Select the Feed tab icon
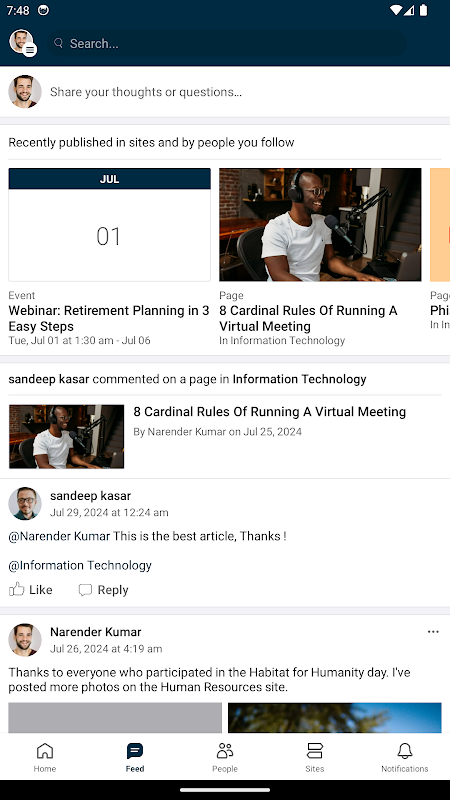The image size is (450, 800). click(x=135, y=751)
